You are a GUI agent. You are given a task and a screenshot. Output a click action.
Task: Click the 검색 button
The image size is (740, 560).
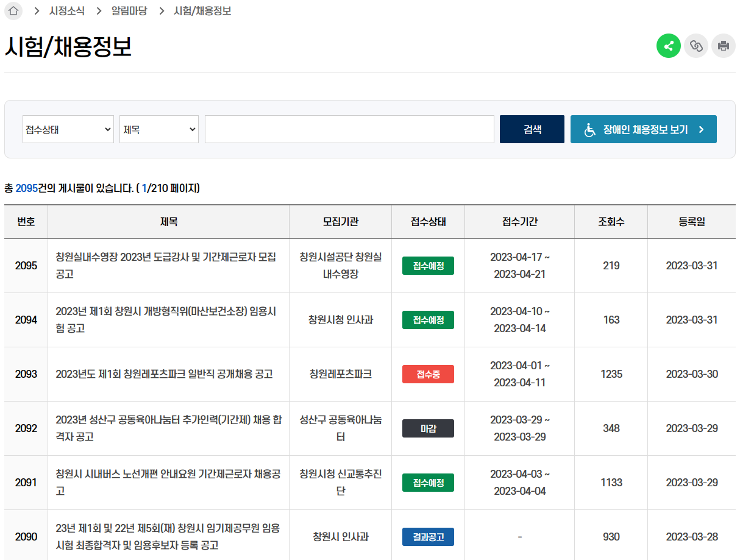(532, 129)
